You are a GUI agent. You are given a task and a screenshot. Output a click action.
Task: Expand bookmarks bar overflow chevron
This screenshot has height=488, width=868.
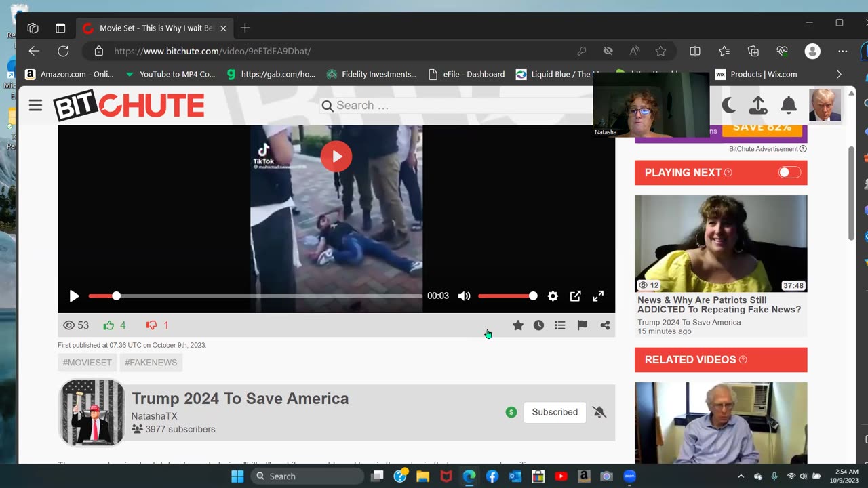pos(839,74)
